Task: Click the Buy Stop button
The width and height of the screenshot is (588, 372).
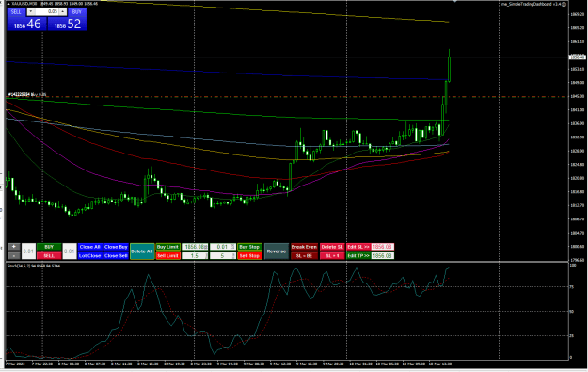Action: pyautogui.click(x=249, y=247)
